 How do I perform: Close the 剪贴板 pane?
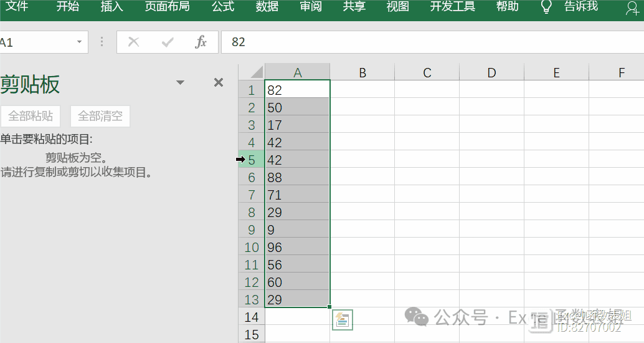tap(219, 82)
